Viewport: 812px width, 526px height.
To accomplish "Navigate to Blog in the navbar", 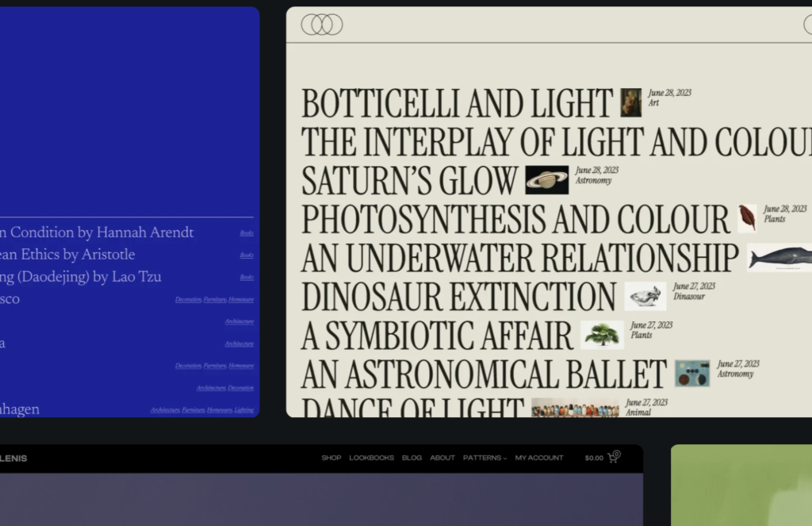I will click(412, 458).
